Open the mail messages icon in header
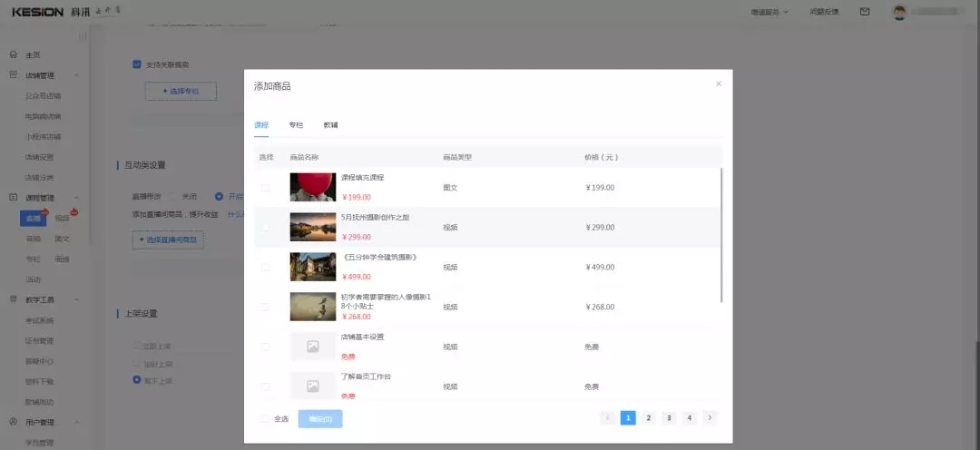Screen dimensions: 980x450 coord(864,12)
